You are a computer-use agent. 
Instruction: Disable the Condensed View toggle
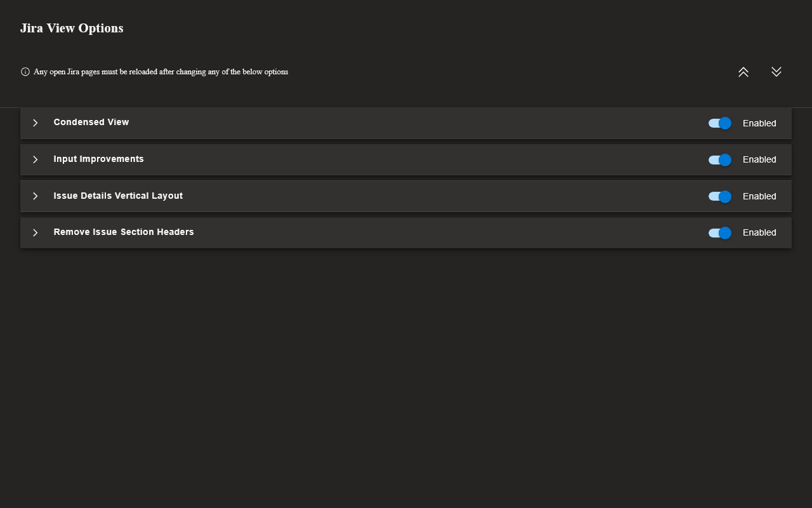tap(719, 123)
